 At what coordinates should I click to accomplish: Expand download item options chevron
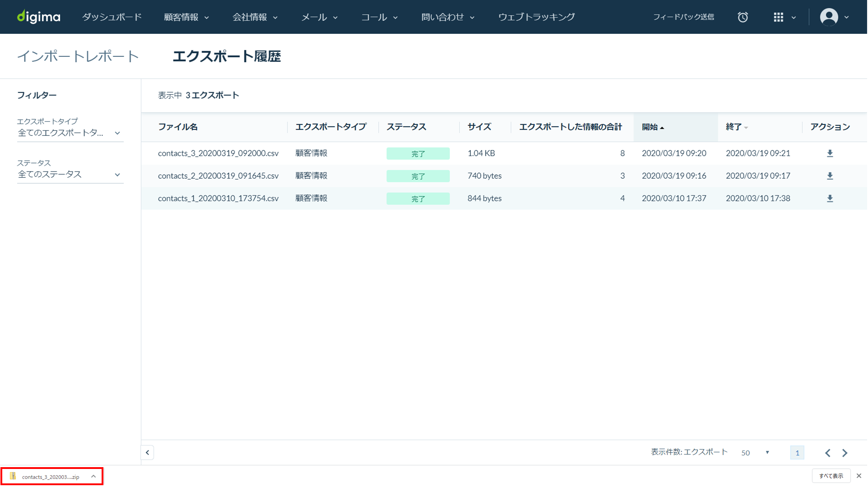(x=93, y=476)
